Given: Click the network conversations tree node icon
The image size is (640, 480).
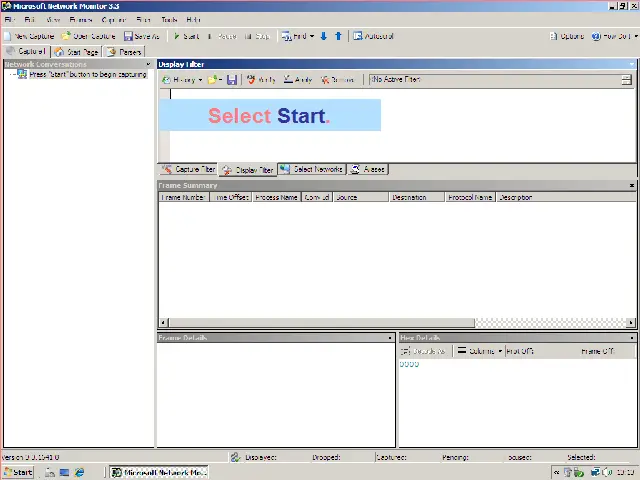Looking at the screenshot, I should pos(22,74).
